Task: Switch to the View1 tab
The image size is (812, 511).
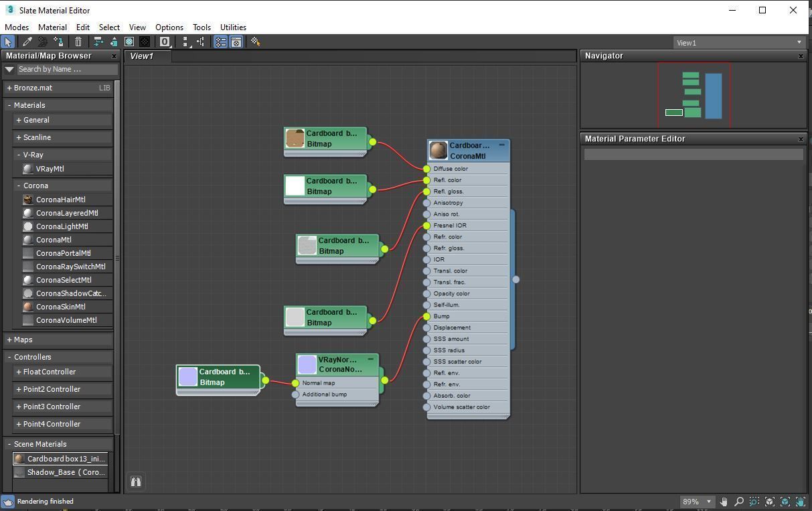Action: [x=148, y=56]
